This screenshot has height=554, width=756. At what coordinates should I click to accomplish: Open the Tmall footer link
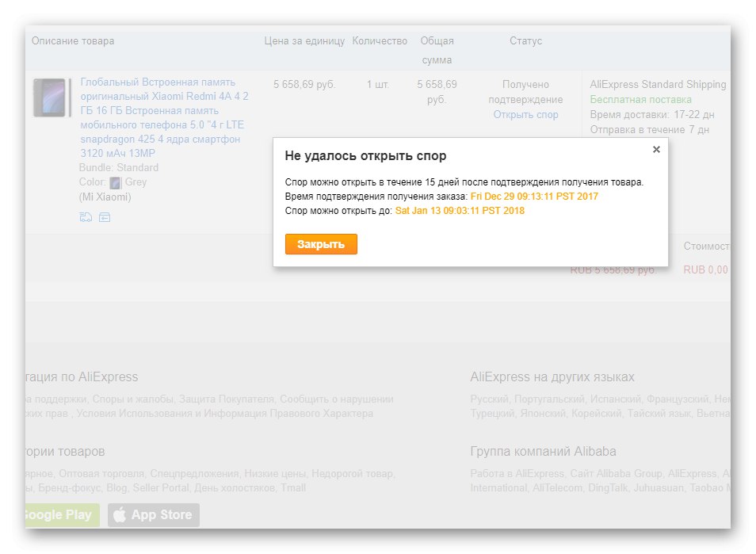click(x=293, y=488)
